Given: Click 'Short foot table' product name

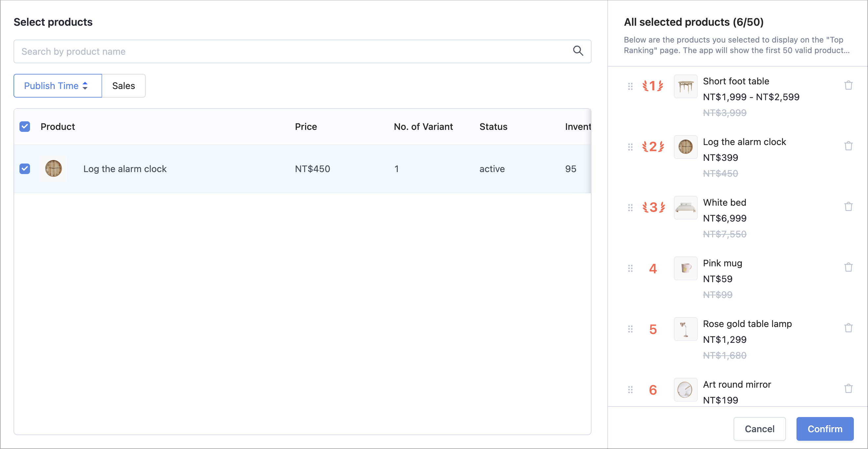Looking at the screenshot, I should [736, 81].
